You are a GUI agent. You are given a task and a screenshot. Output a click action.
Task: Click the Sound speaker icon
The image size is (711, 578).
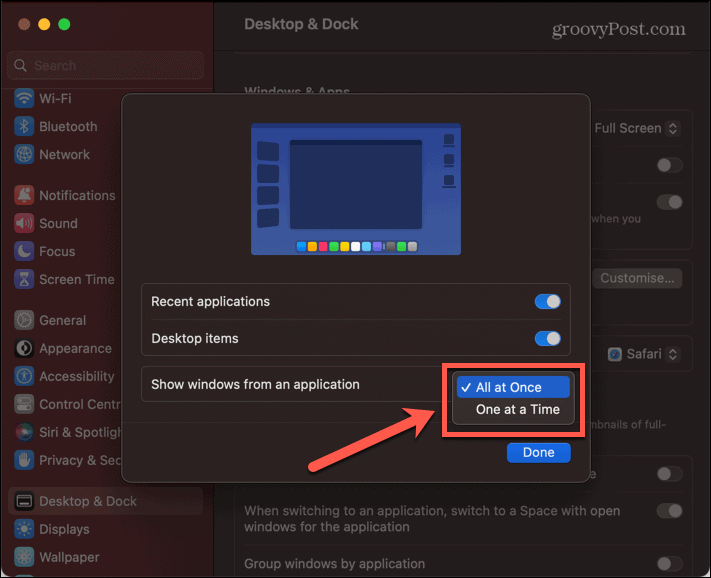click(24, 224)
